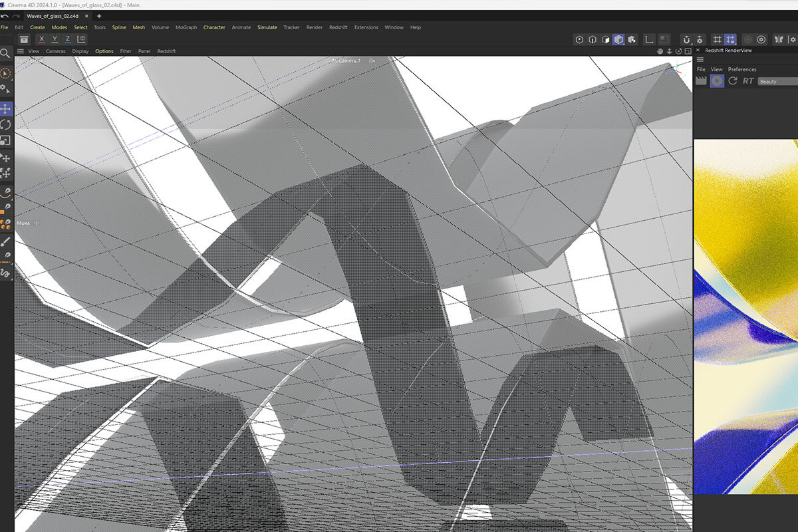Select the Rotate tool in left toolbar
798x532 pixels.
point(6,124)
